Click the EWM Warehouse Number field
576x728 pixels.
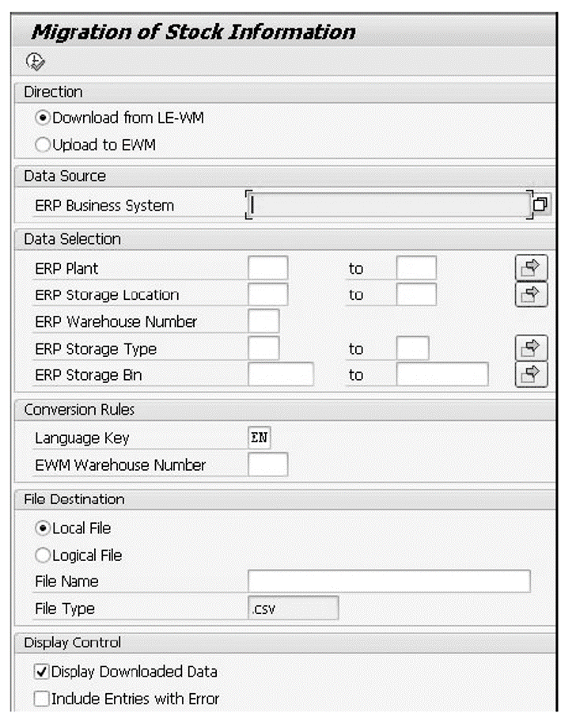(267, 464)
